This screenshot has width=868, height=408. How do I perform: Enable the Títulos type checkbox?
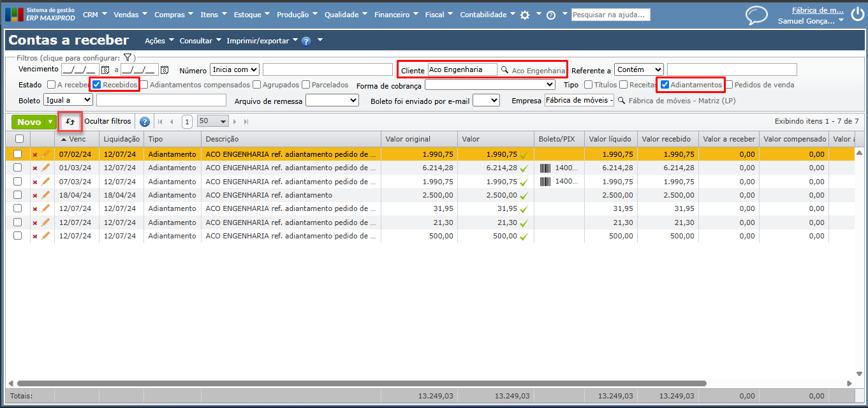(x=588, y=85)
